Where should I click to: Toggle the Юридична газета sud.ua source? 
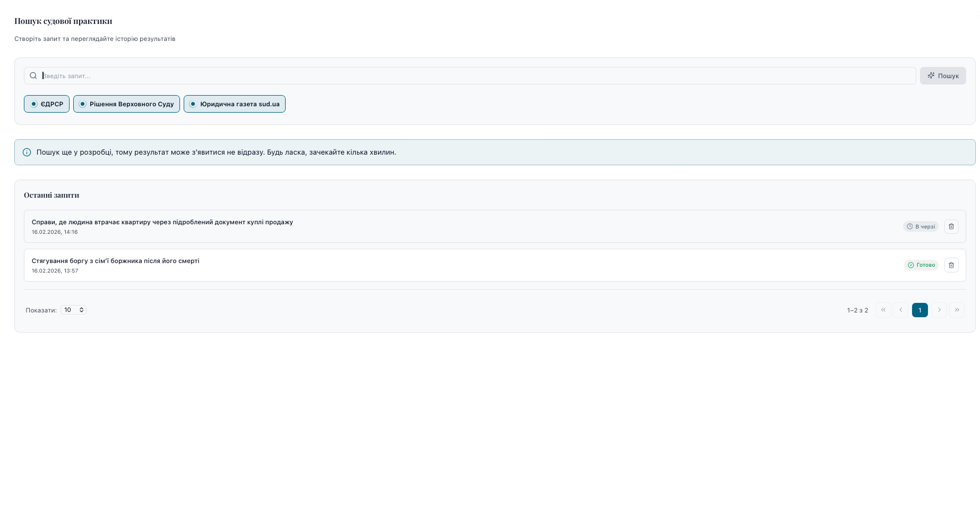click(235, 104)
